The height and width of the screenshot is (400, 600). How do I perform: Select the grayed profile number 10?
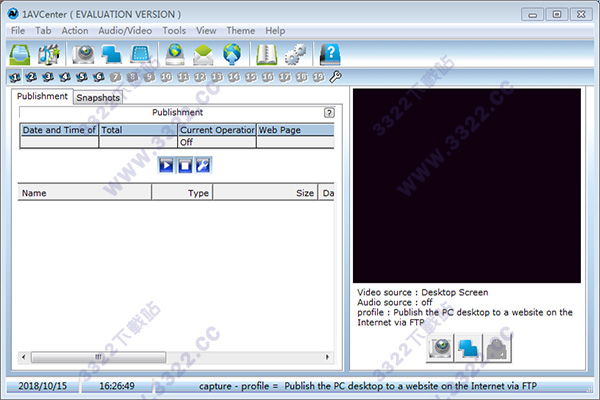(166, 77)
